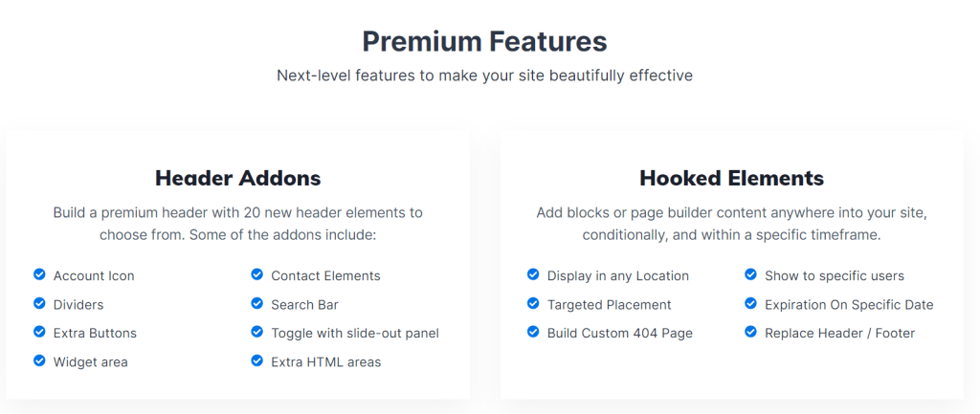Click check icon beside Show to specific users
Viewport: 980px width, 414px height.
(750, 274)
